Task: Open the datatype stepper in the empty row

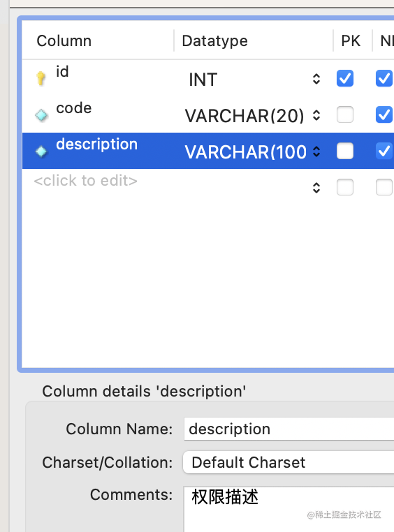Action: point(316,188)
